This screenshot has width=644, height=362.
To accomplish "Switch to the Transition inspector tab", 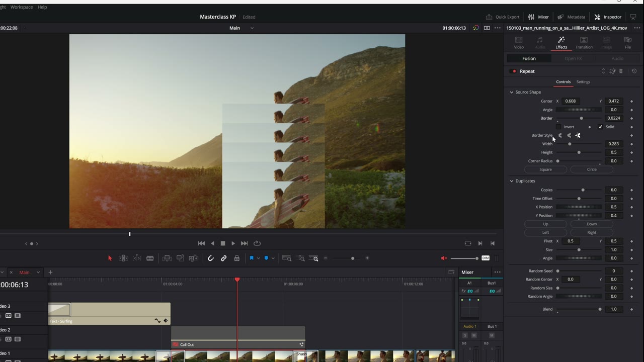I will point(584,43).
